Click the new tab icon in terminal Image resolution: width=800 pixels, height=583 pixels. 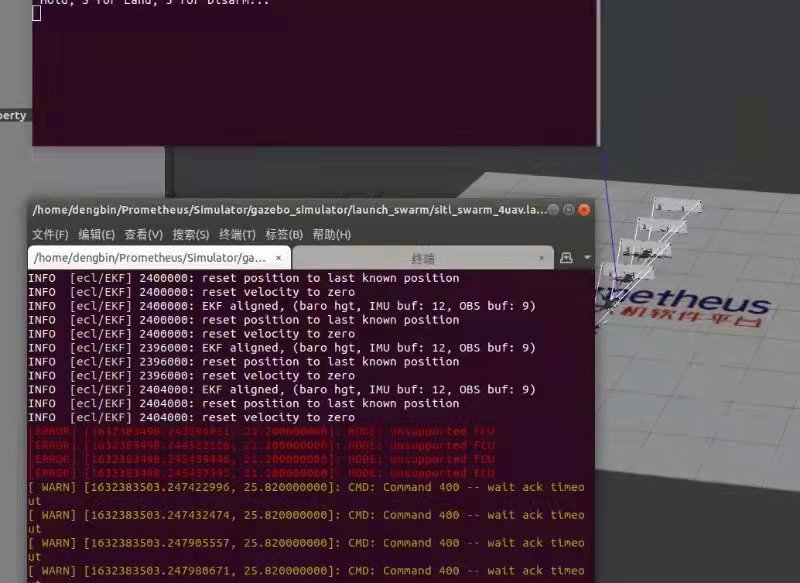[x=566, y=258]
